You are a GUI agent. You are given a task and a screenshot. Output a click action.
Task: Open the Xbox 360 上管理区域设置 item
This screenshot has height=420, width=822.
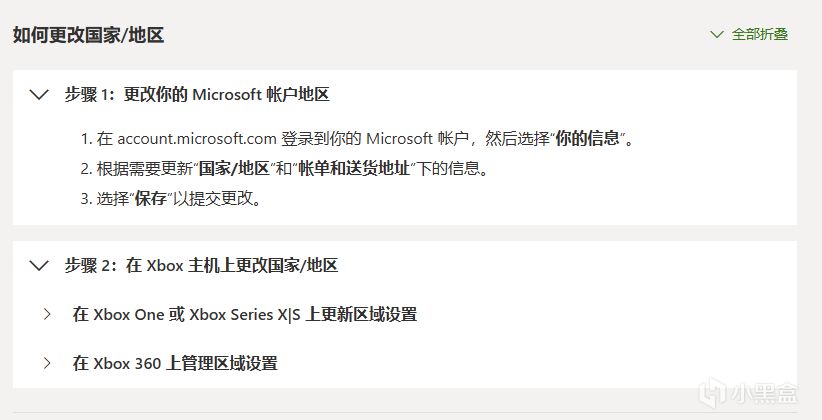[x=175, y=363]
